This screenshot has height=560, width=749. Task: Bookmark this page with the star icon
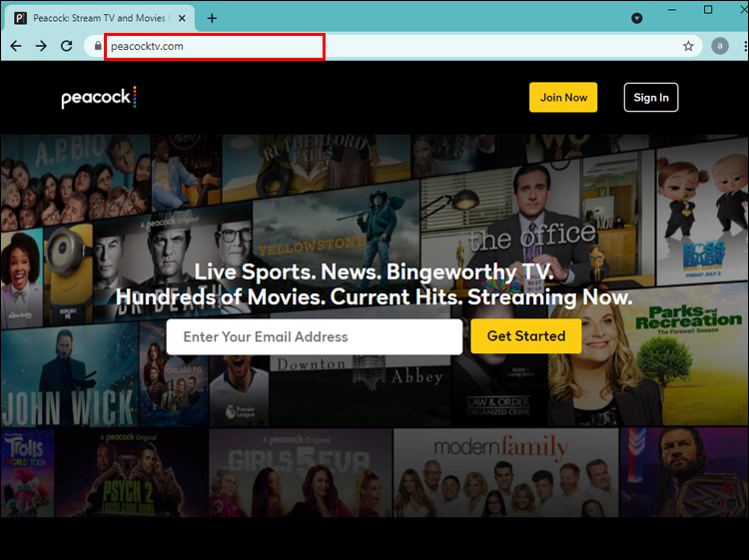(x=688, y=46)
